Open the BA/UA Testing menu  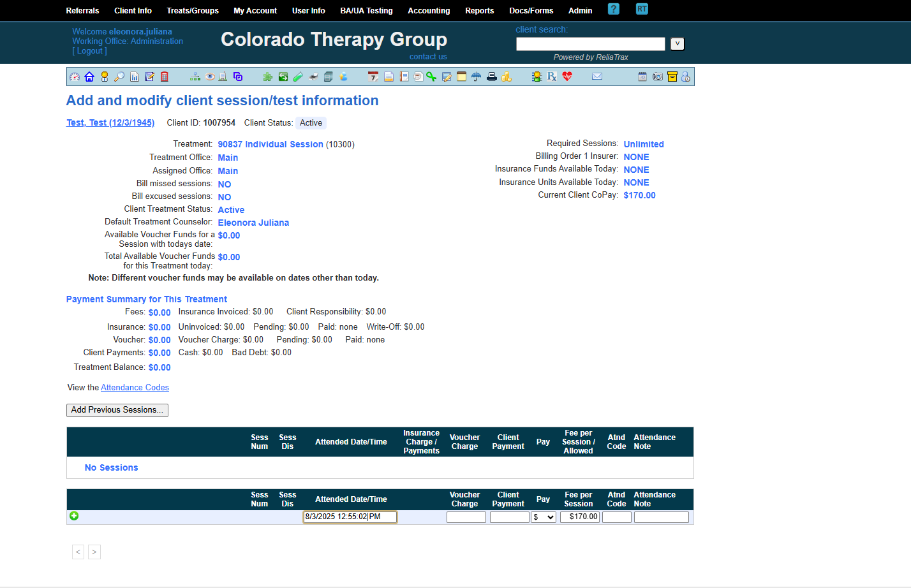click(x=366, y=11)
